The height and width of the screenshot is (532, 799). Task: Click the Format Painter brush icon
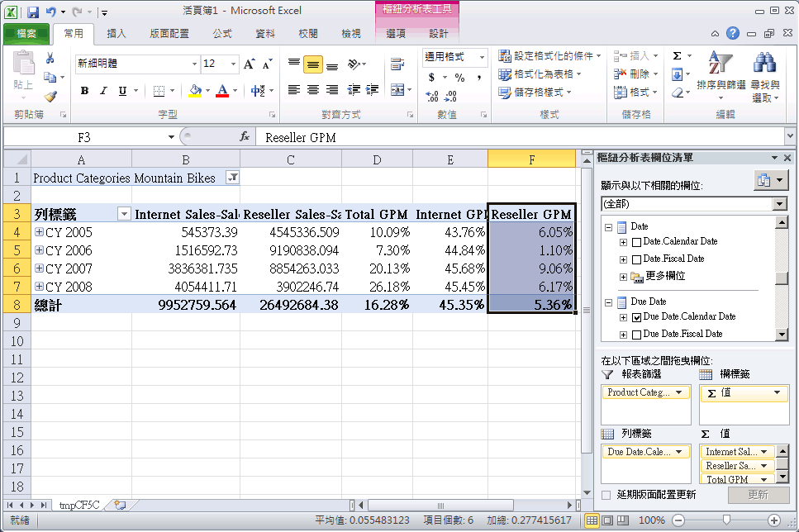pos(50,96)
